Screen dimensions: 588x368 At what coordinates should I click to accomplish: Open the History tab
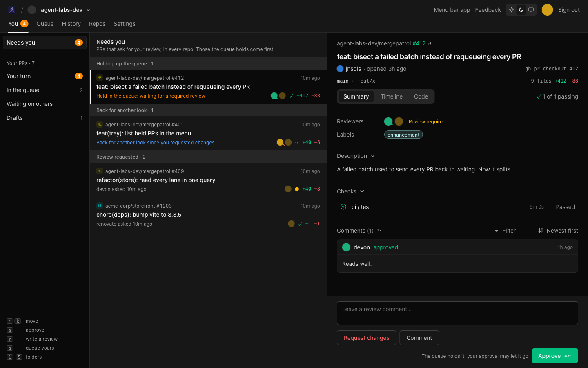click(71, 24)
